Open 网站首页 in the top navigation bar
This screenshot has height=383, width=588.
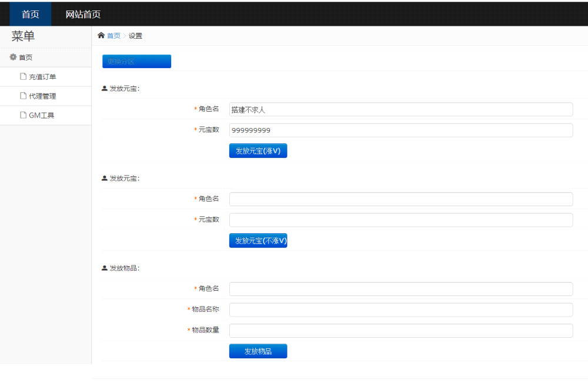tap(83, 14)
